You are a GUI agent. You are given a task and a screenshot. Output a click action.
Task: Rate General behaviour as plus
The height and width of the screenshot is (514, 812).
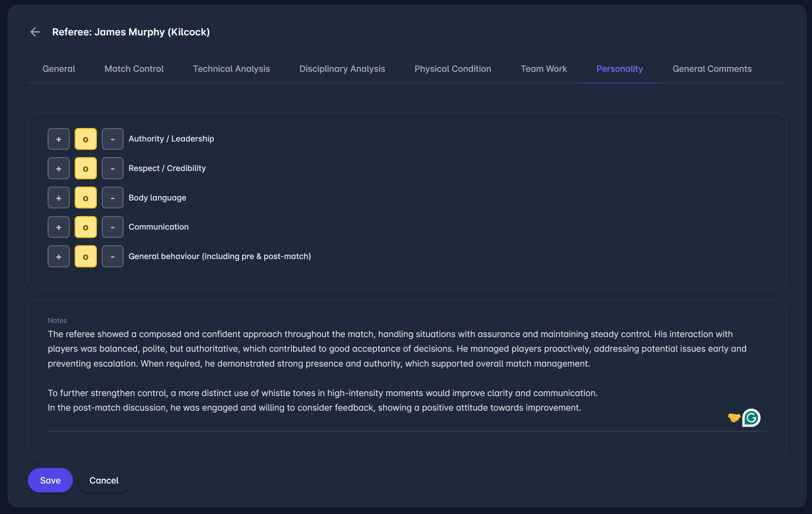click(59, 257)
